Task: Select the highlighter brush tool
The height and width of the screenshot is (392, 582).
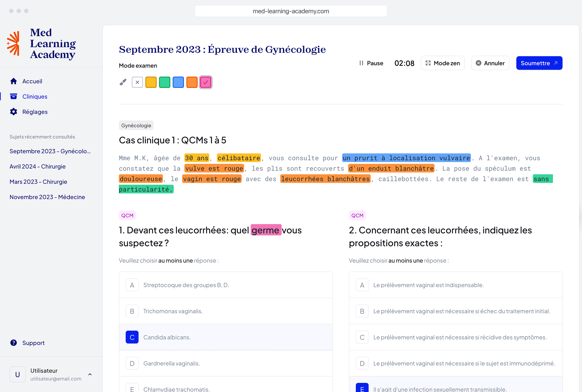Action: click(x=123, y=82)
